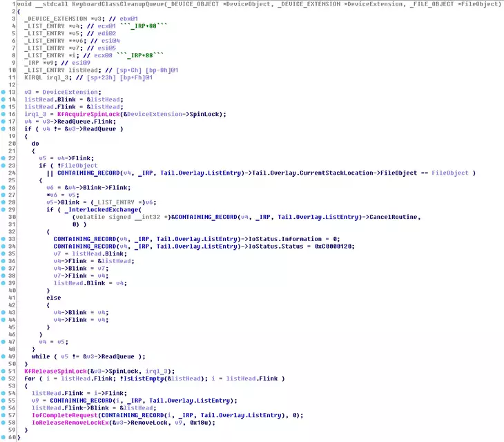Click the 'volatile signed __int32' cast text
The height and width of the screenshot is (442, 504).
pyautogui.click(x=118, y=217)
